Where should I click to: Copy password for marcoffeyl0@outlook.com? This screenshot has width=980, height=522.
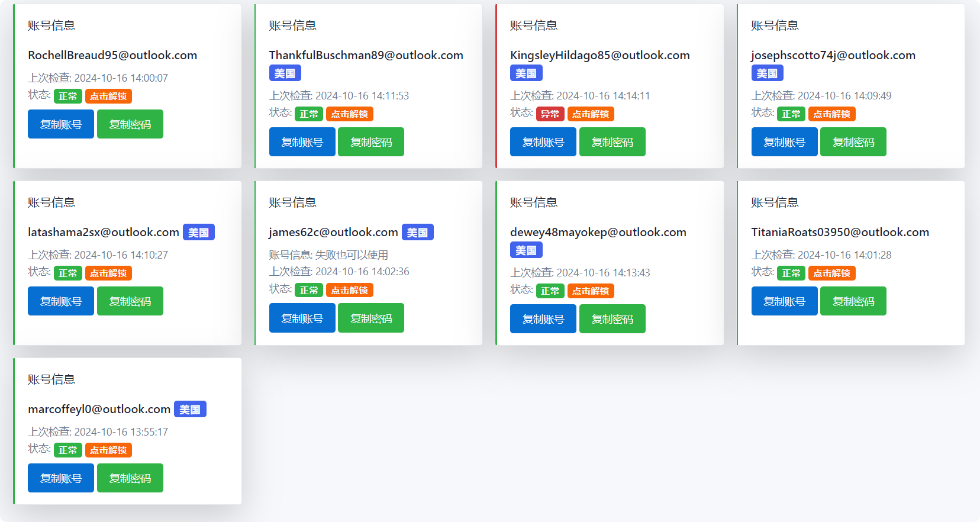point(130,478)
